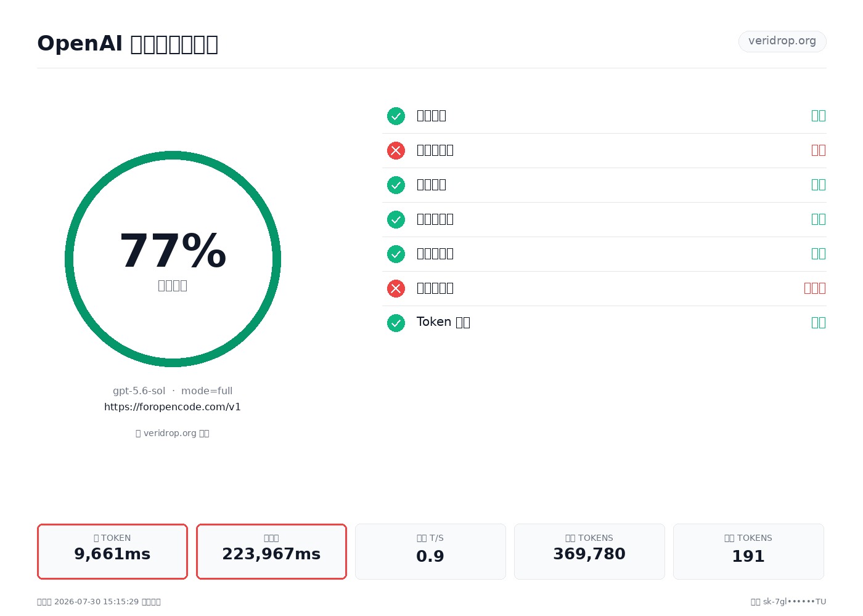Click the Token row label in checklist

(443, 322)
